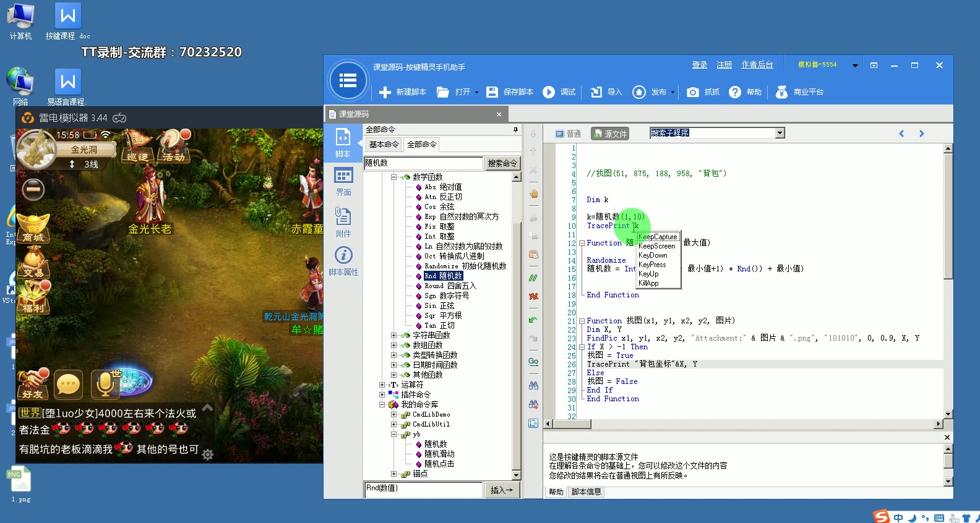Expand the 日期时间函数 node
980x523 pixels.
click(x=393, y=365)
